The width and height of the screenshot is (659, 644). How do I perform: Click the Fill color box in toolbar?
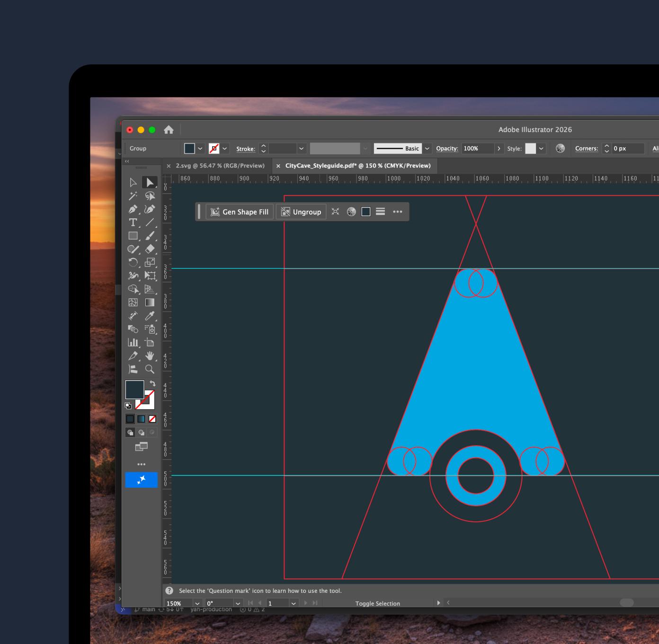click(x=134, y=390)
